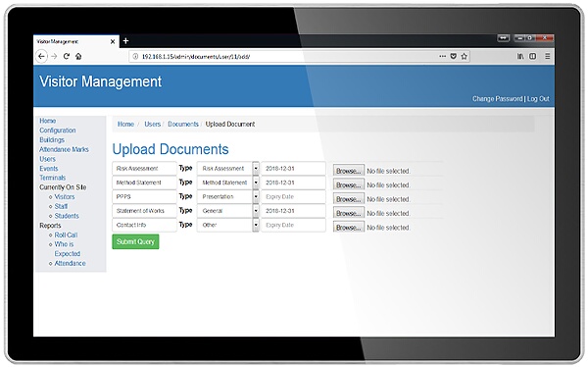Close the Visitor Management tab
This screenshot has width=588, height=367.
coord(113,41)
